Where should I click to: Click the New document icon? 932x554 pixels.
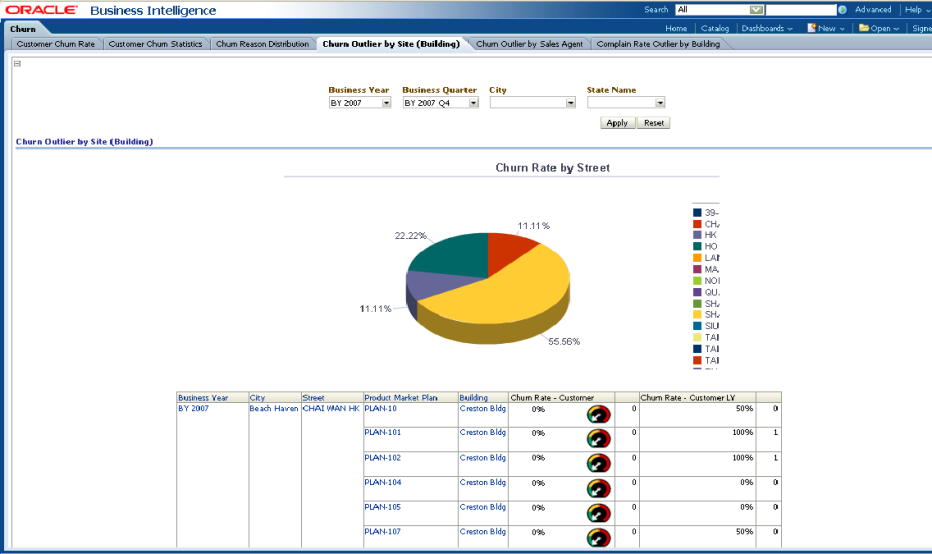pyautogui.click(x=811, y=28)
